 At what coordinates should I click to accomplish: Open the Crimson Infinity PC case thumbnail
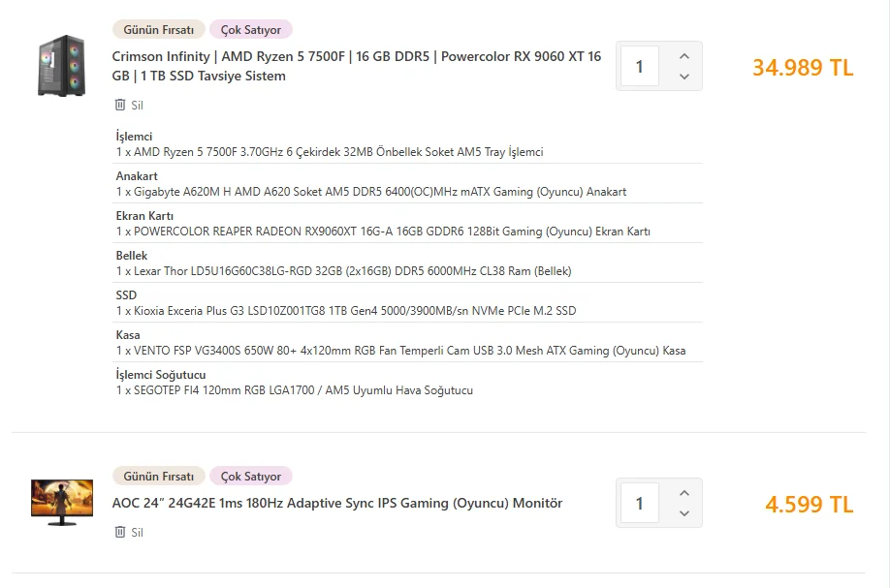[61, 66]
